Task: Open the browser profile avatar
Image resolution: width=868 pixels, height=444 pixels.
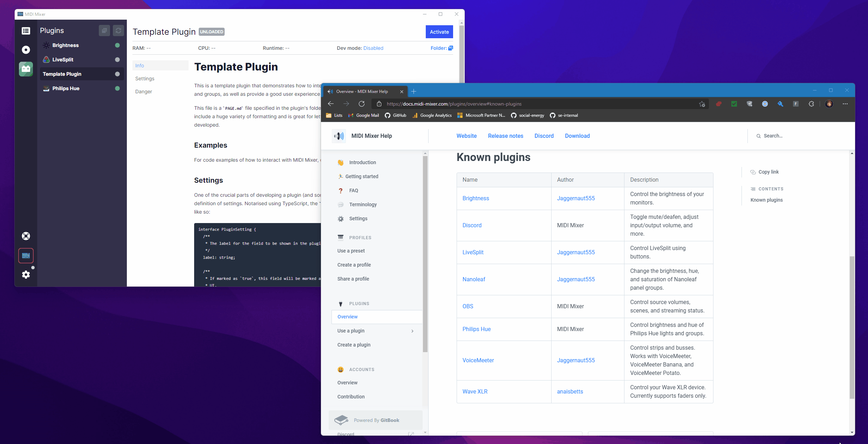Action: click(829, 104)
